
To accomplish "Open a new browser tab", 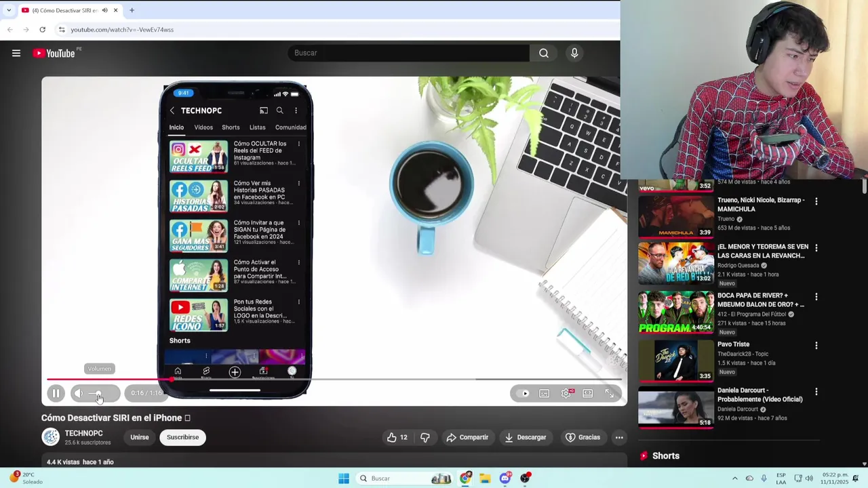I will pyautogui.click(x=132, y=10).
